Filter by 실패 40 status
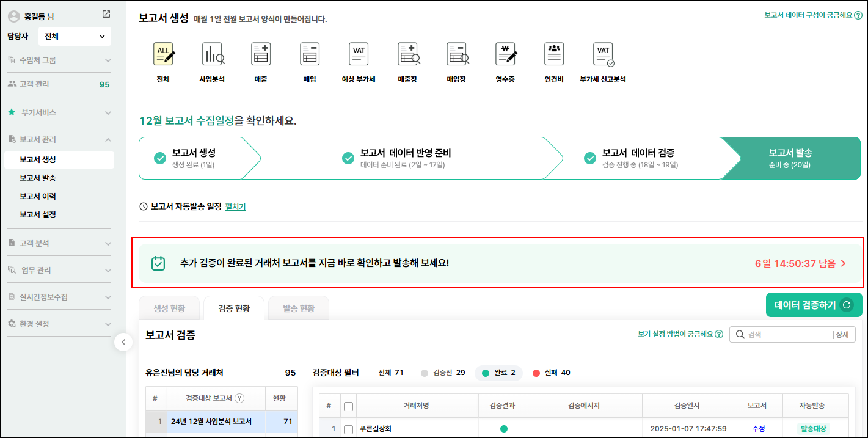 [x=551, y=373]
